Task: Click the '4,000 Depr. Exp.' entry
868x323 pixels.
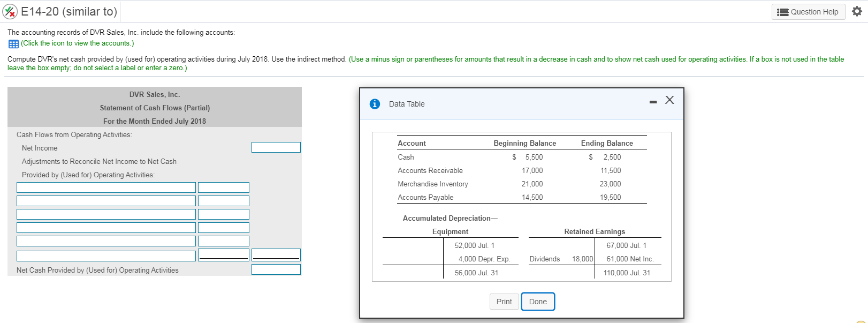Action: click(484, 259)
